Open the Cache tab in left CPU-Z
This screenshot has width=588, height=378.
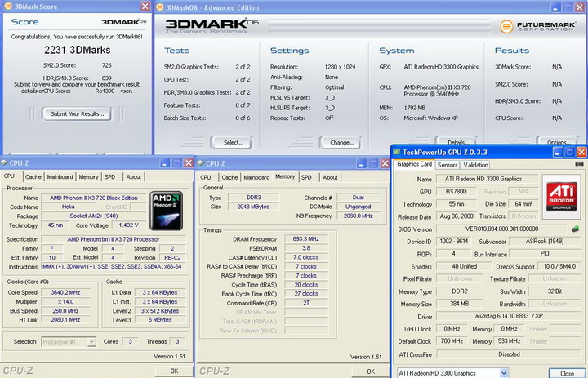(33, 176)
